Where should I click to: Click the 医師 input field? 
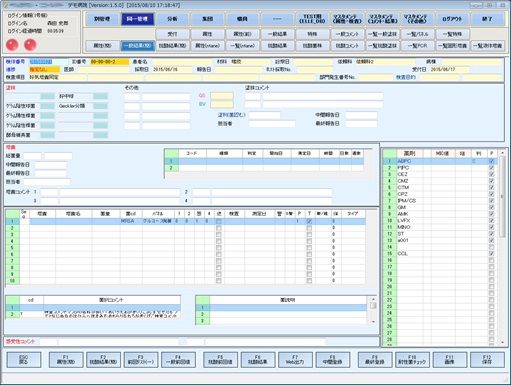104,70
